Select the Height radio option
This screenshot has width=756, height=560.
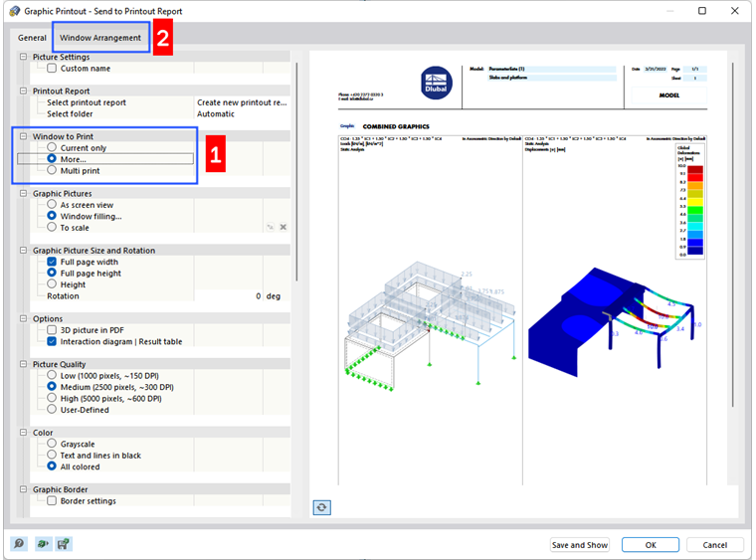[x=52, y=283]
